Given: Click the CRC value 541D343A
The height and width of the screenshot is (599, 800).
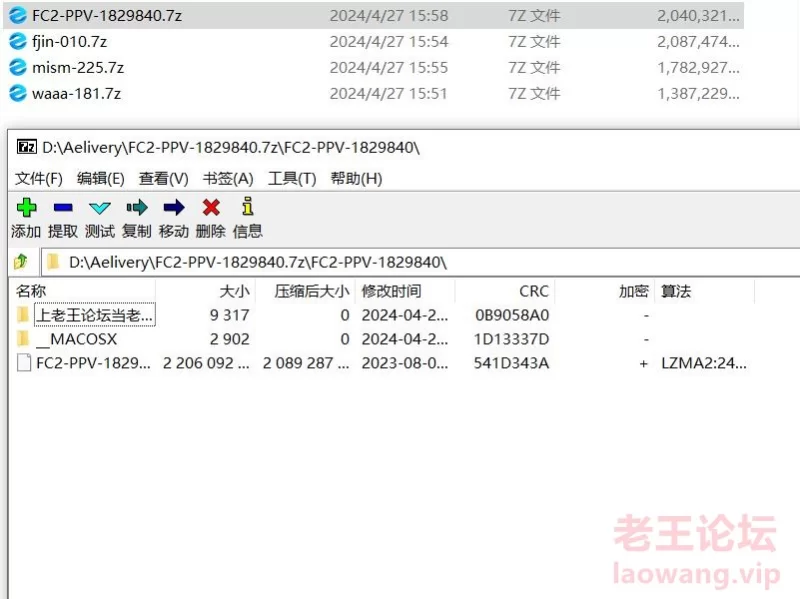Looking at the screenshot, I should coord(512,363).
